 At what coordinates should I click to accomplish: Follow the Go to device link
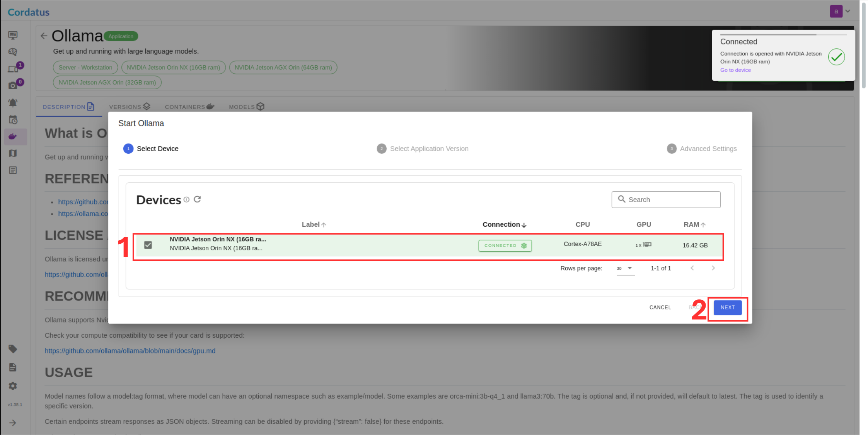pos(735,70)
